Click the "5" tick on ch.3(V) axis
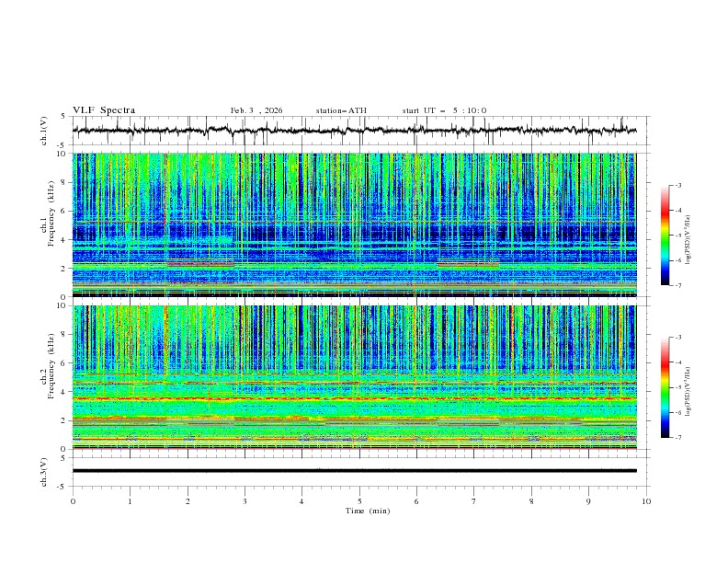This screenshot has width=728, height=563. tap(63, 457)
